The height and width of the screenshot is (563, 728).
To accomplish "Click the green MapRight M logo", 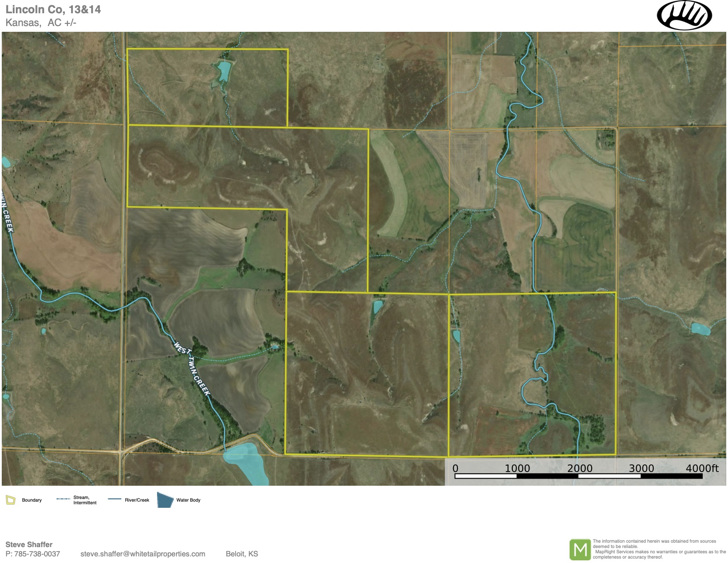I will click(x=580, y=549).
